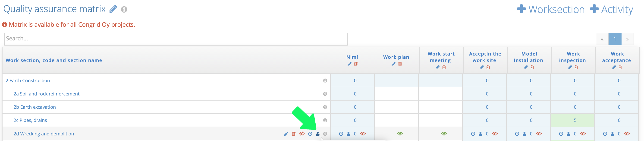Image resolution: width=644 pixels, height=141 pixels.
Task: Open info for 2a Soil and rock reinforcement
Action: [325, 94]
